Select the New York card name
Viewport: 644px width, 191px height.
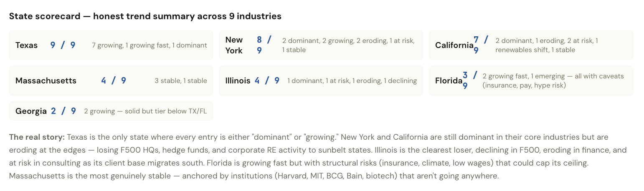(x=234, y=45)
